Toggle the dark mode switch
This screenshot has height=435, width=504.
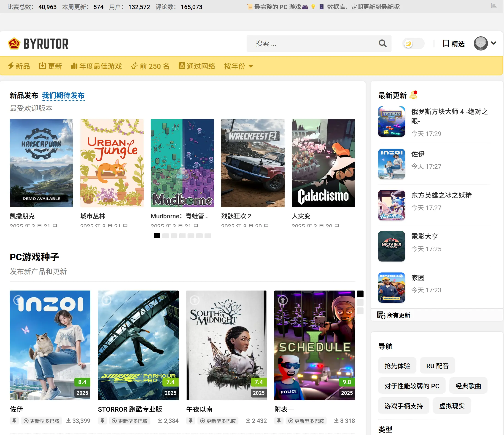pyautogui.click(x=413, y=43)
